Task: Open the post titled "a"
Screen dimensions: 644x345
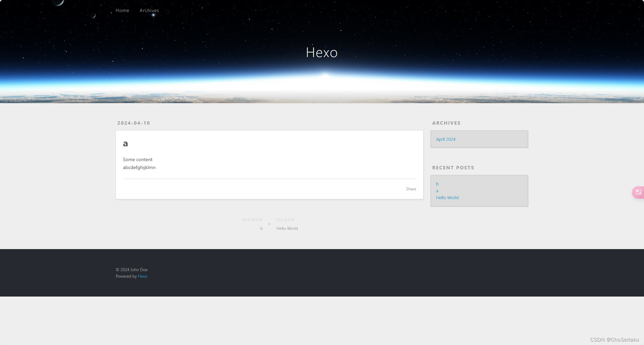Action: pyautogui.click(x=125, y=144)
